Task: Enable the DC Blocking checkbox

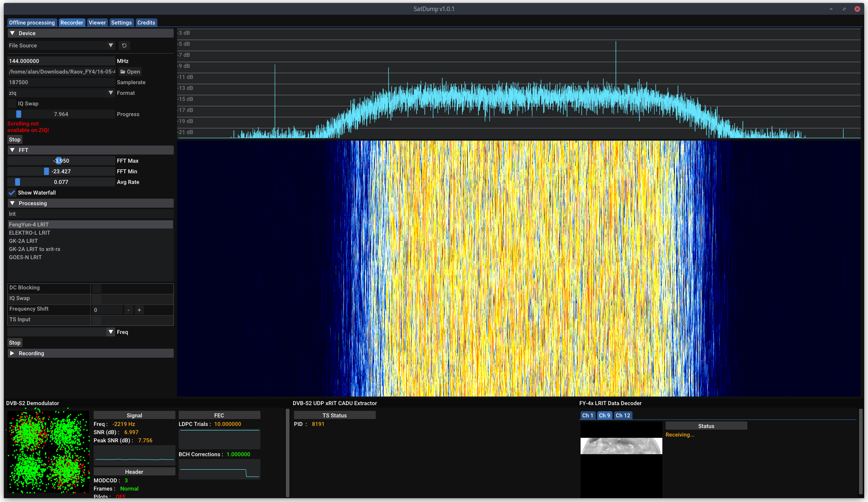Action: tap(97, 288)
